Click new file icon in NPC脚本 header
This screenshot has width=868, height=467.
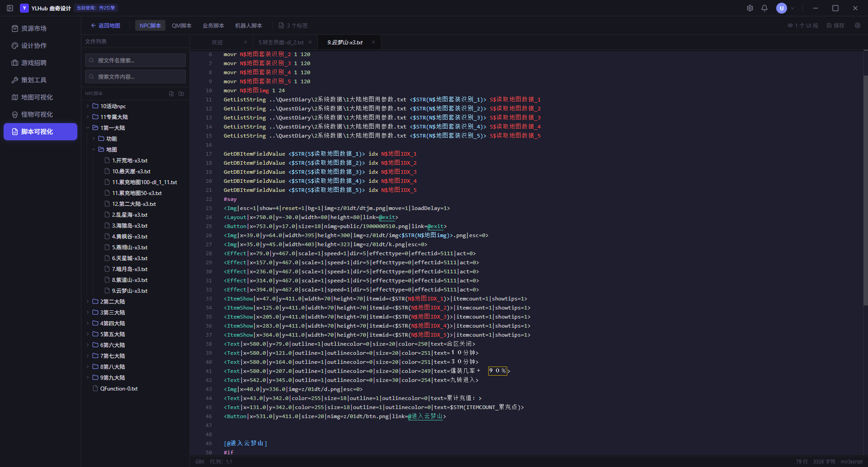[171, 94]
